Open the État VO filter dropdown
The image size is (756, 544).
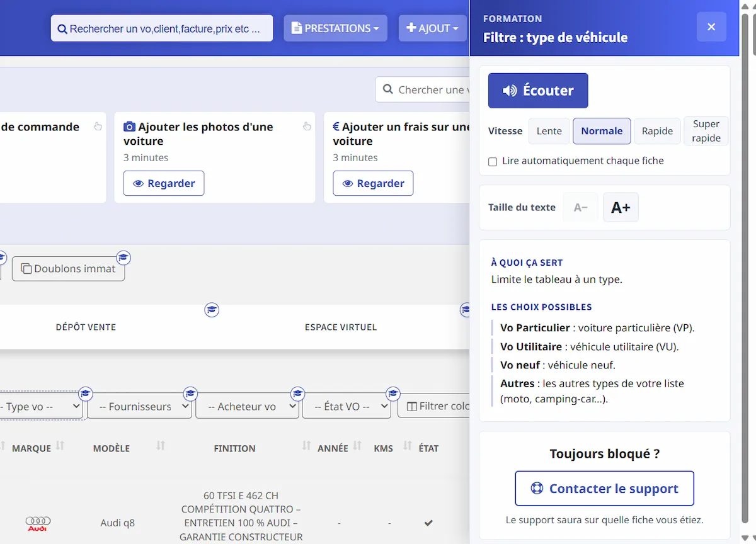tap(346, 407)
